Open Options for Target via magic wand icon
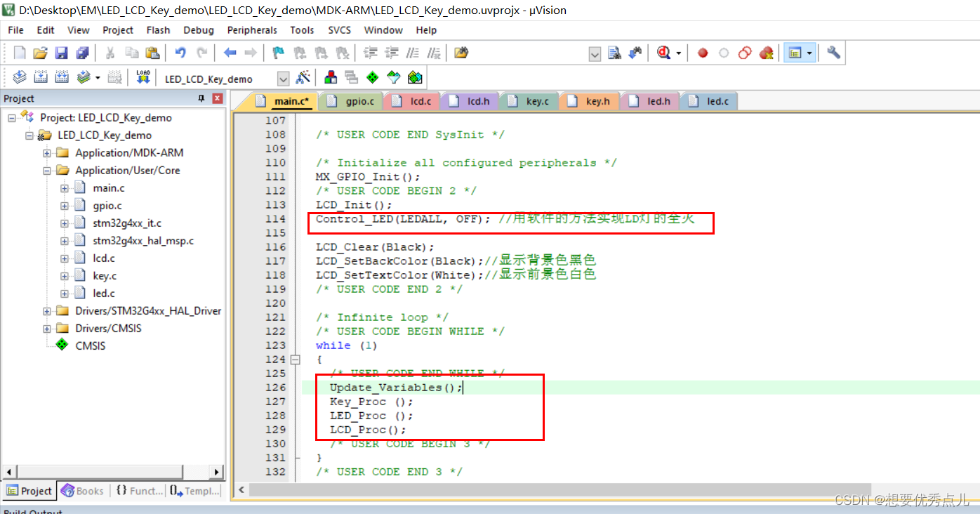Screen dimensions: 980x514 (x=303, y=77)
